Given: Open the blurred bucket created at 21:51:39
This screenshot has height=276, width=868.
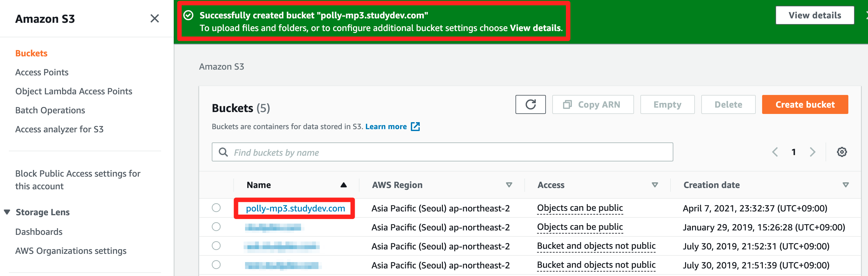Looking at the screenshot, I should [282, 266].
